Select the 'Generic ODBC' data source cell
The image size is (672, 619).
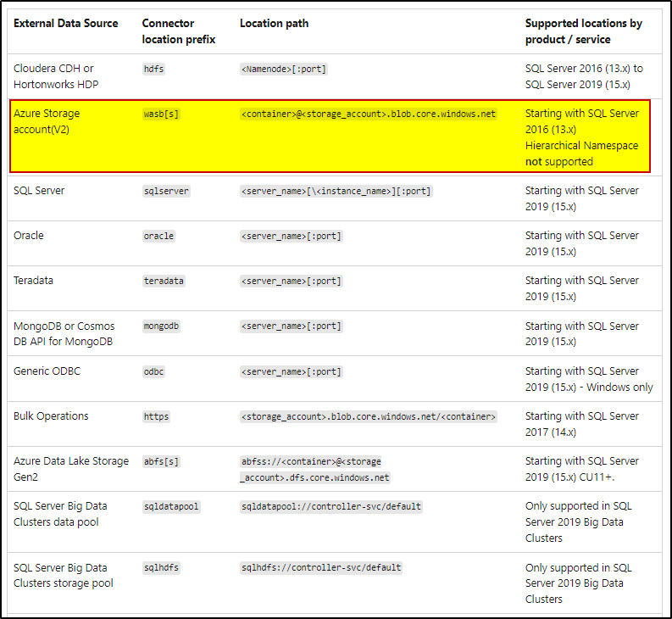pos(47,371)
